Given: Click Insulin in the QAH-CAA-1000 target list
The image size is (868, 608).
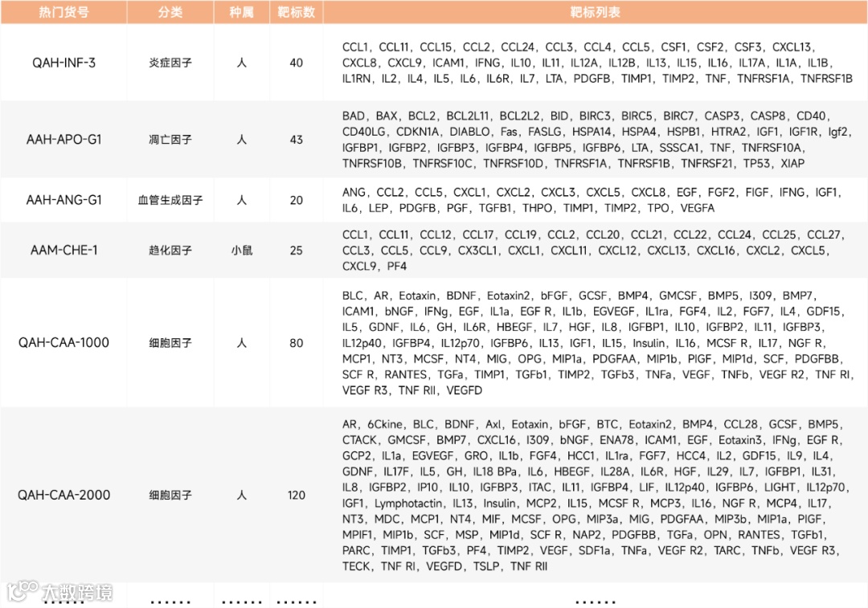Looking at the screenshot, I should point(649,343).
